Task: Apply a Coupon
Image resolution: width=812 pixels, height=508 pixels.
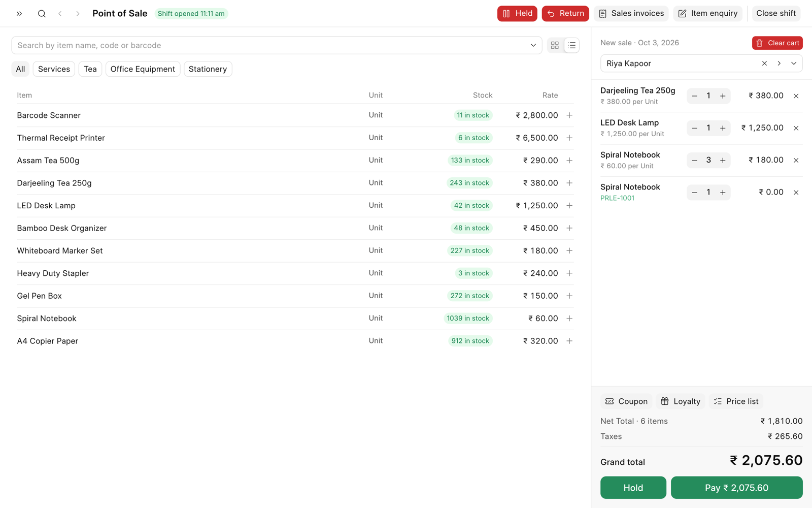Action: 626,401
